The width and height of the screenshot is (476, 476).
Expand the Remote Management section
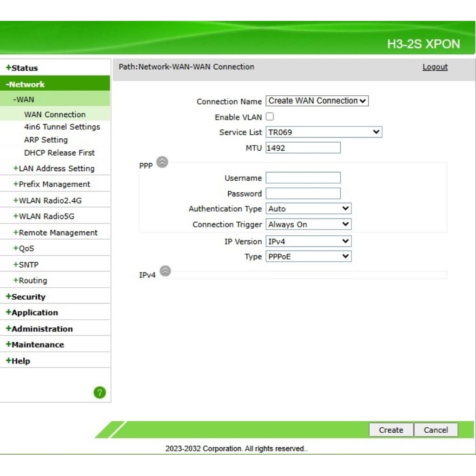[x=55, y=232]
